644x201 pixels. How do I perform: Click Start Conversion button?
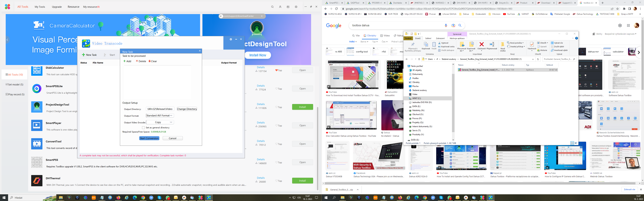coord(149,138)
